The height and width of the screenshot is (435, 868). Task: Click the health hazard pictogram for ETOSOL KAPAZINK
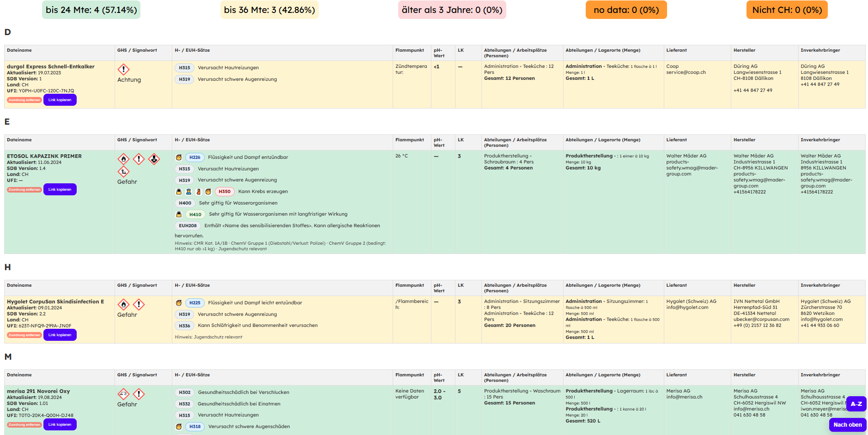154,159
